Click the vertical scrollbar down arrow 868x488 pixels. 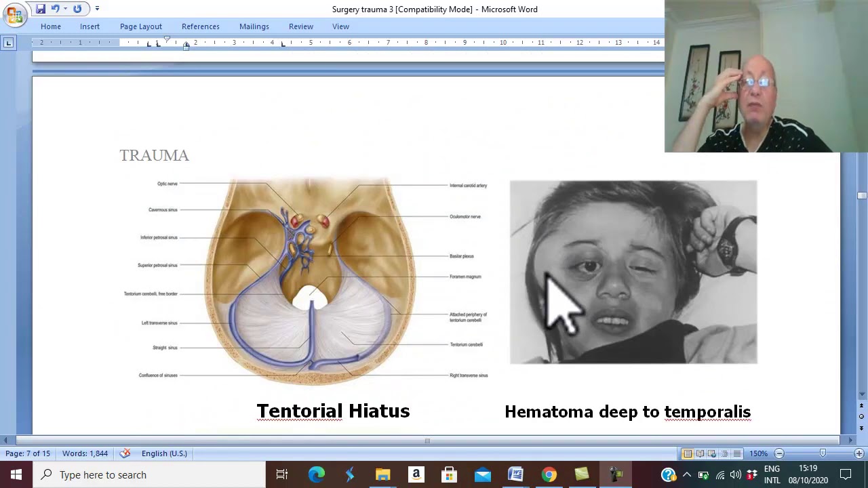tap(862, 395)
